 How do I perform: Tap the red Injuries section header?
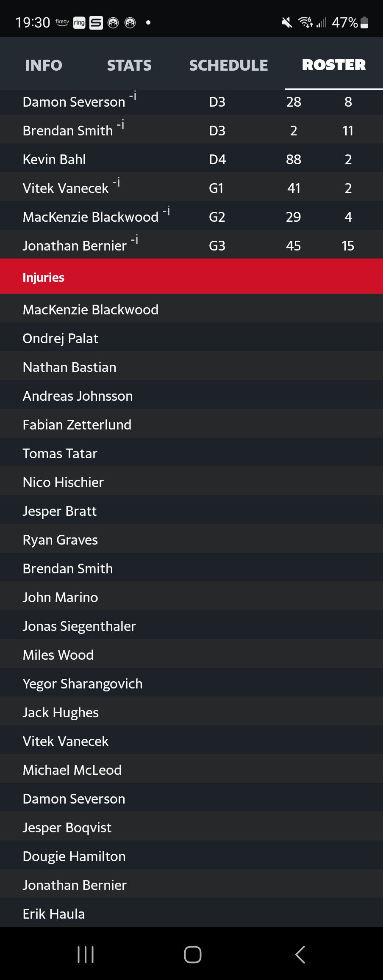[x=191, y=277]
